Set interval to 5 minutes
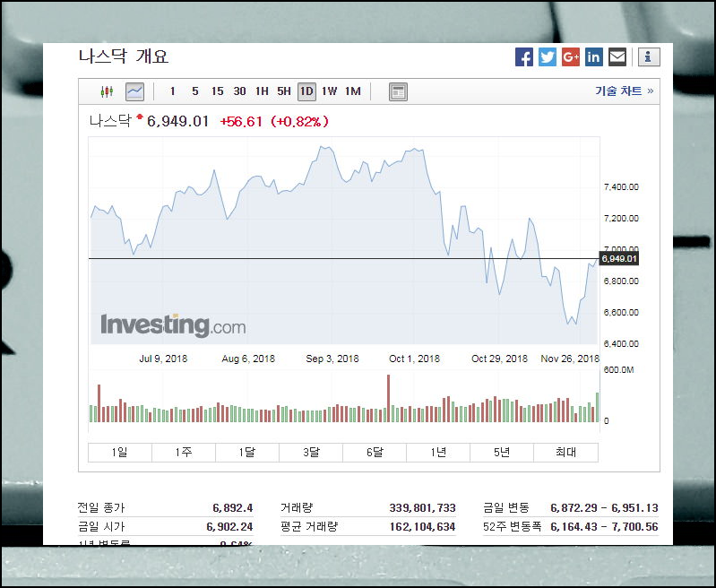This screenshot has height=588, width=716. pos(195,91)
